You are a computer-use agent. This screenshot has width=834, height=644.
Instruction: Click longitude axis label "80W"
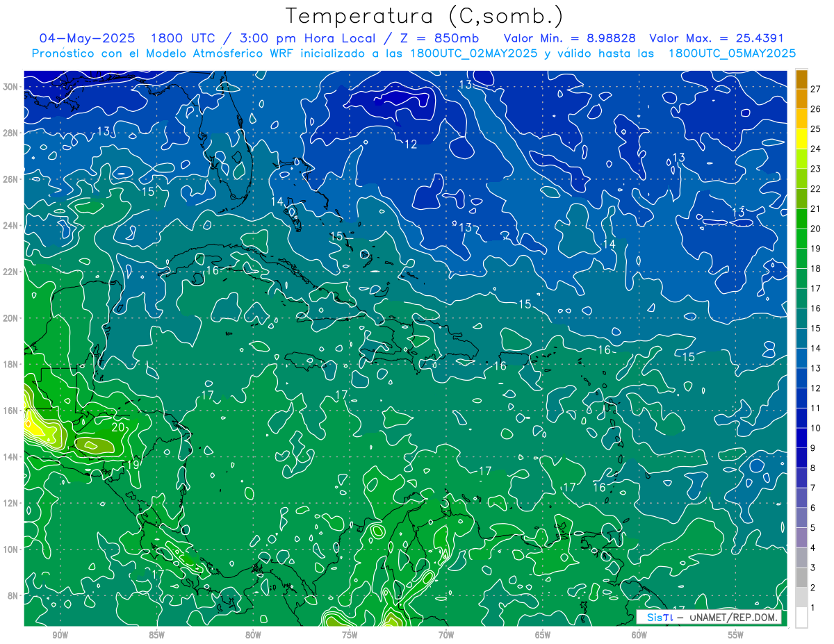pyautogui.click(x=253, y=636)
